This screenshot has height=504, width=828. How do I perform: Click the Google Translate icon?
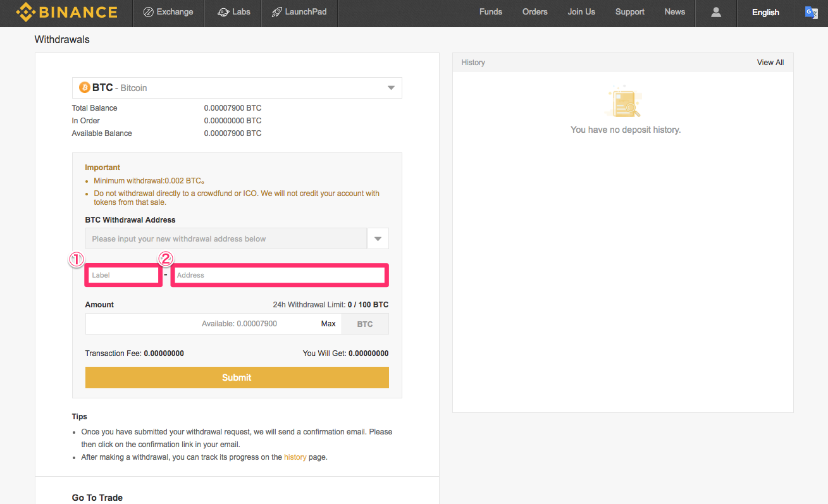811,12
